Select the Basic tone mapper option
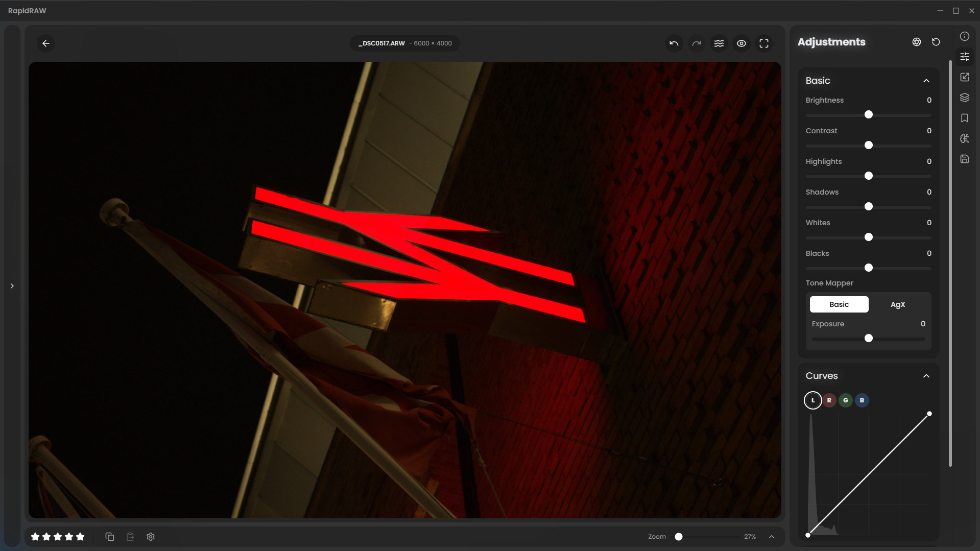Image resolution: width=980 pixels, height=551 pixels. pos(839,304)
